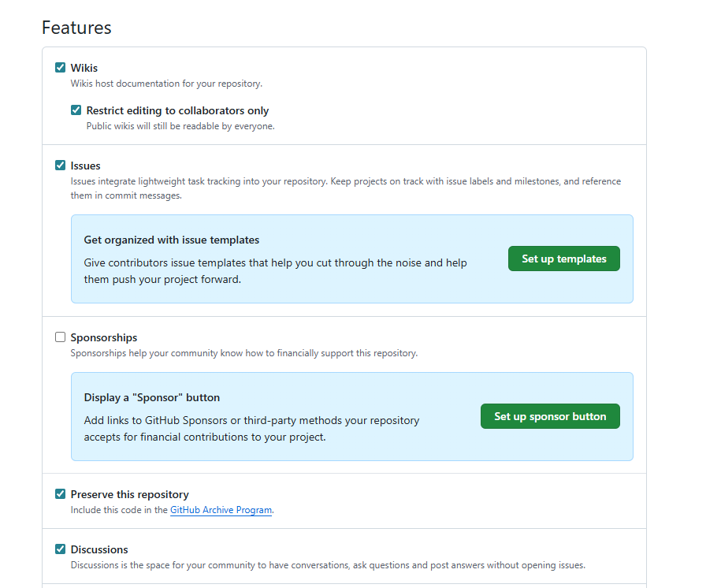
Task: Click the Public wikis will still be readable note
Action: (180, 126)
